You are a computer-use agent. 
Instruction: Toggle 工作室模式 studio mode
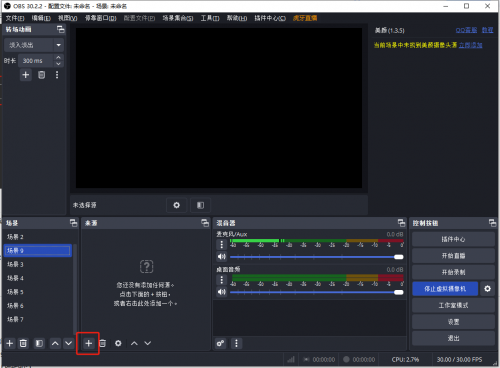coord(453,305)
